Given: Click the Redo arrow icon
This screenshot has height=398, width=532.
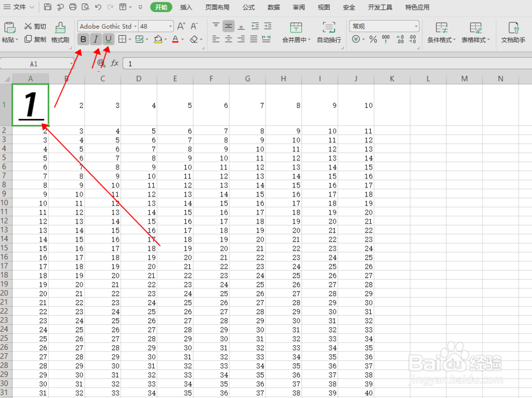Looking at the screenshot, I should click(x=110, y=7).
